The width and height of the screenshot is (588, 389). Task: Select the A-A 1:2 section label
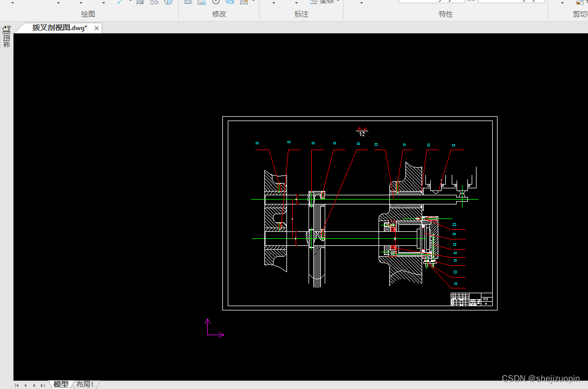[x=362, y=131]
